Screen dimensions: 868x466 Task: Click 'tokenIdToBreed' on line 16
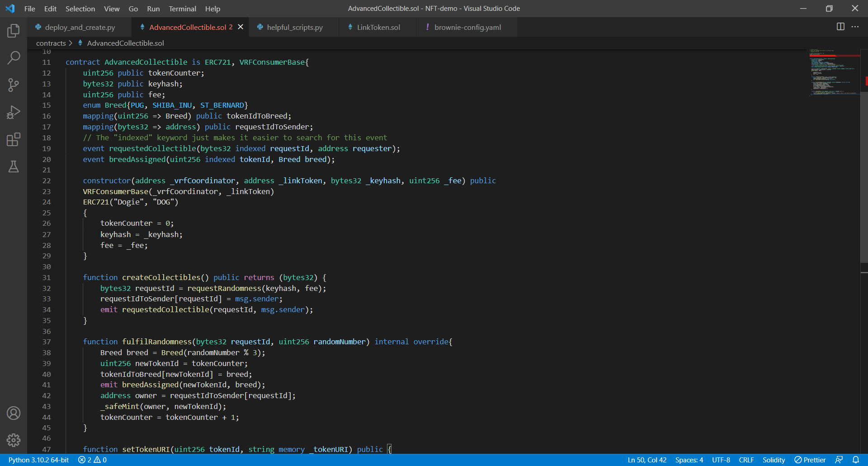[257, 116]
